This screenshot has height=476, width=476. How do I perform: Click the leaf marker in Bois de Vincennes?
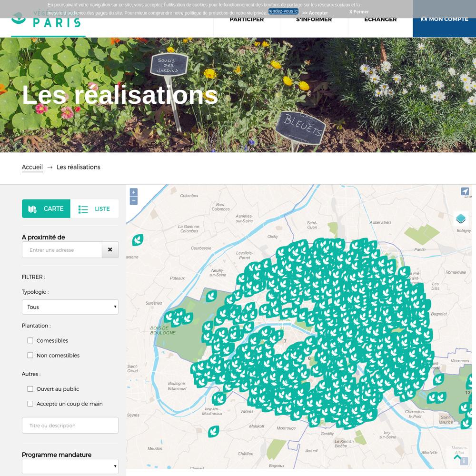438,379
